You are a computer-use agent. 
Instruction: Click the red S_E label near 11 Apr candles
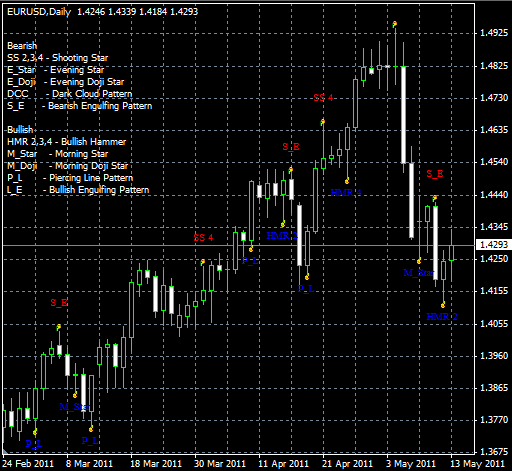click(x=291, y=147)
